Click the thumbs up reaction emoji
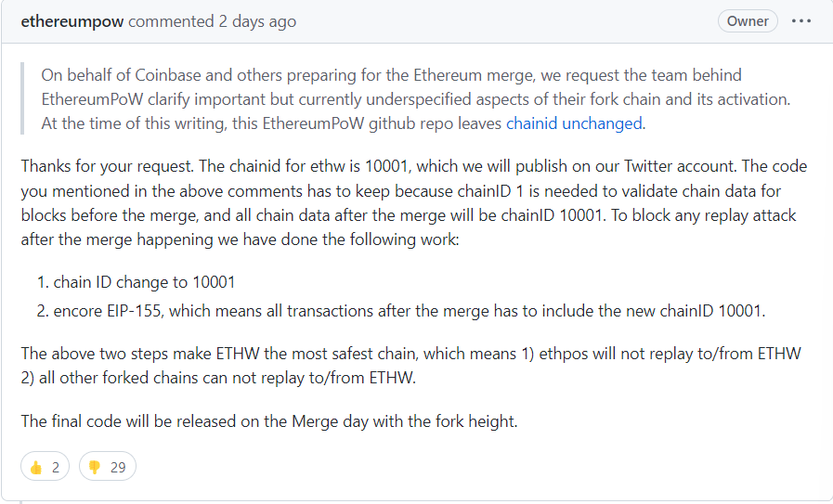The height and width of the screenshot is (504, 833). (36, 468)
